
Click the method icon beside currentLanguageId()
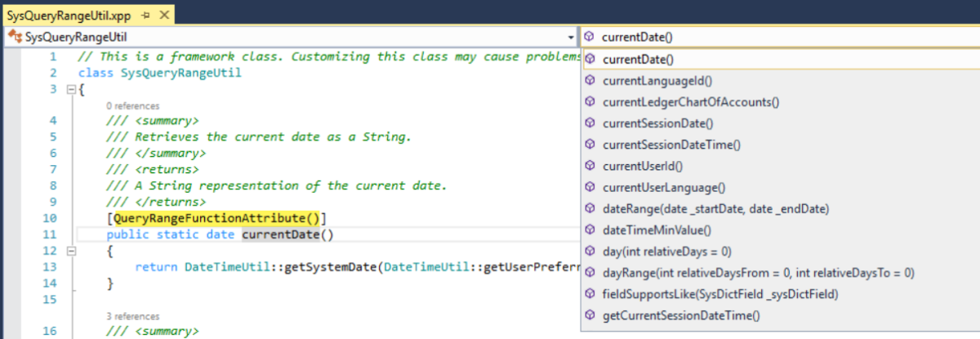coord(590,81)
